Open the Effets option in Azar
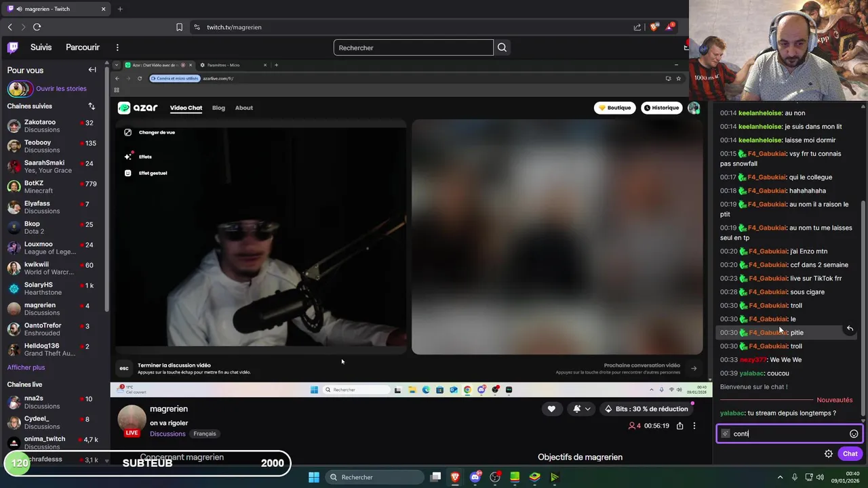The width and height of the screenshot is (868, 488). coord(138,157)
